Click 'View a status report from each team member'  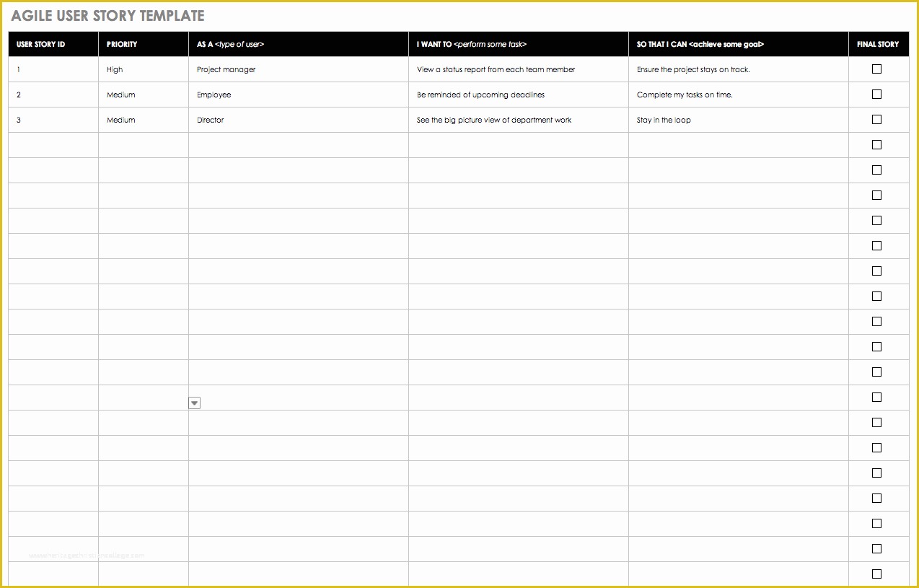(519, 69)
